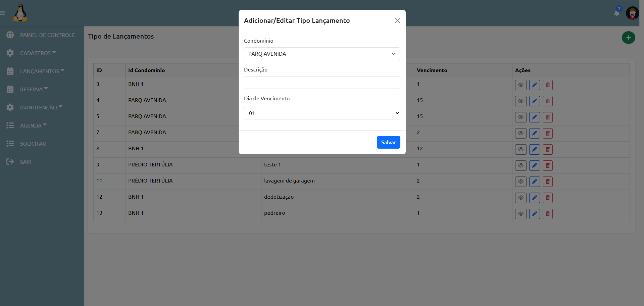Click eye icon for row ID 4
This screenshot has width=644, height=306.
521,101
